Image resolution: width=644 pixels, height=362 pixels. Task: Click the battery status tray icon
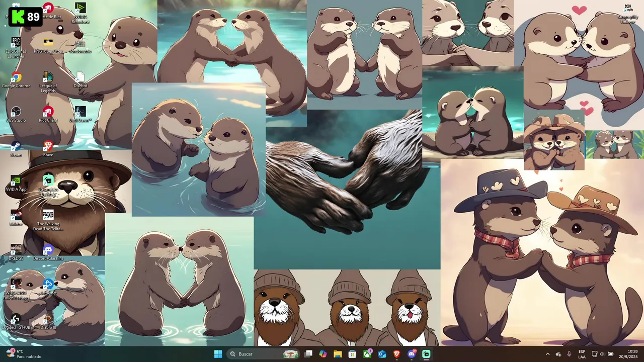[610, 354]
